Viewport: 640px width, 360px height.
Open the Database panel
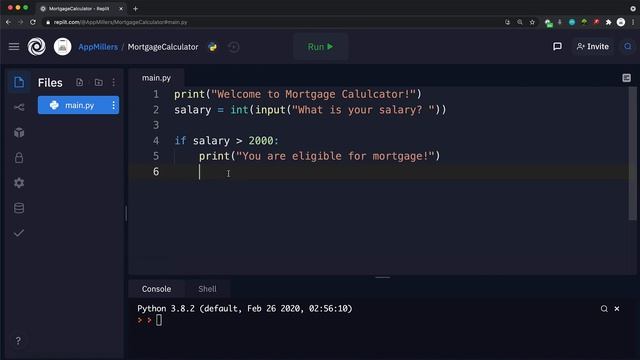coord(19,208)
